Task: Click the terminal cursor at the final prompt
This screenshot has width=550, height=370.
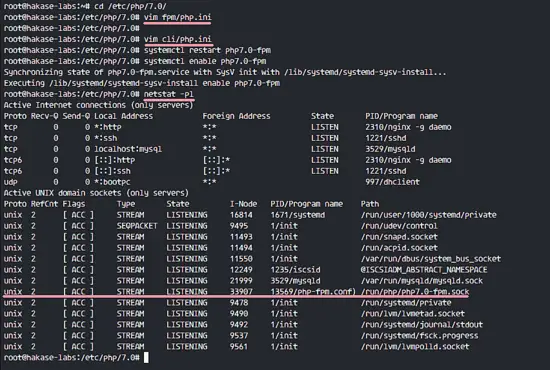Action: (x=146, y=358)
